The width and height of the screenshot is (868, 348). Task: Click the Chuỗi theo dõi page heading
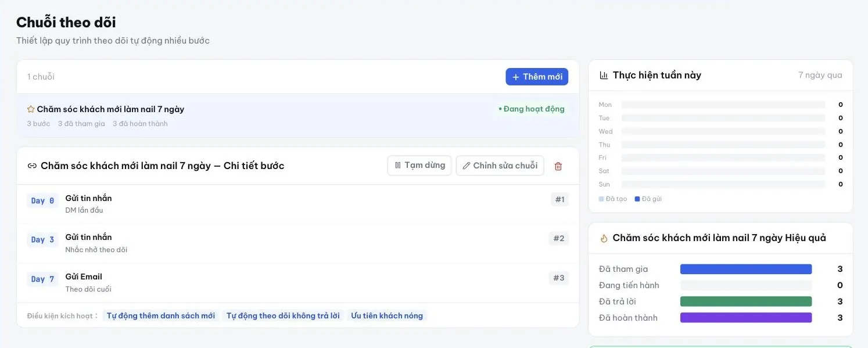pyautogui.click(x=66, y=23)
